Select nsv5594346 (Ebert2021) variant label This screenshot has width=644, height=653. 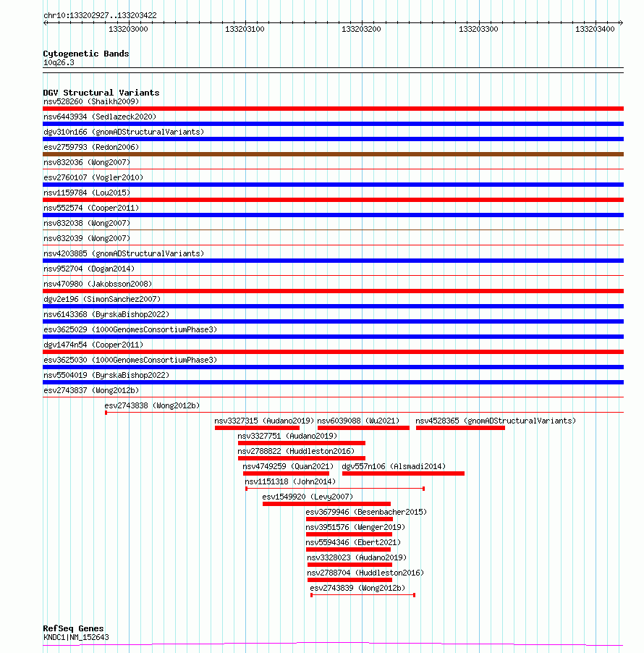353,542
